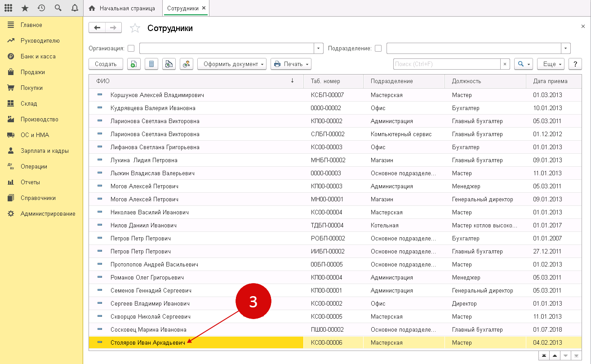Image resolution: width=591 pixels, height=364 pixels.
Task: Click the hire date 01.07.2018
Action: pos(547,329)
